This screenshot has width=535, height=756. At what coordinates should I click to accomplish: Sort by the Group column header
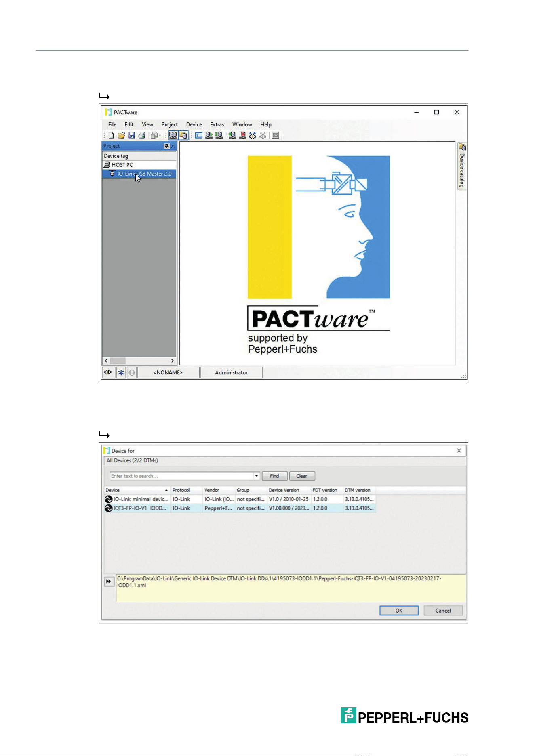(251, 490)
